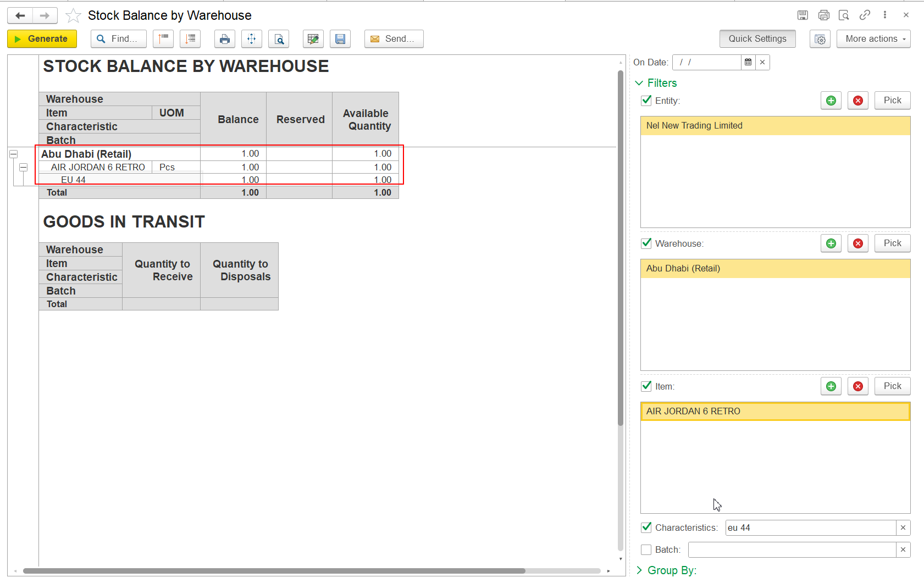
Task: Collapse the Abu Dhabi (Retail) tree row
Action: [14, 154]
